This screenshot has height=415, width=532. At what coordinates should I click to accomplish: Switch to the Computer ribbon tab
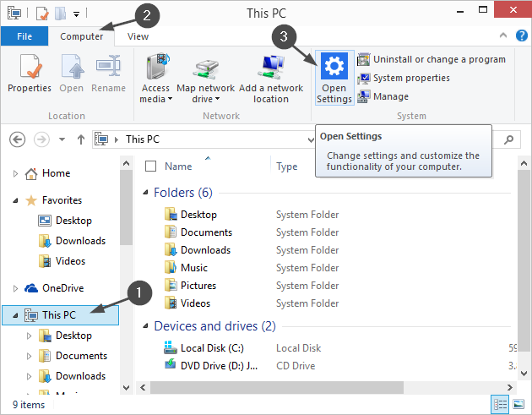pos(81,36)
